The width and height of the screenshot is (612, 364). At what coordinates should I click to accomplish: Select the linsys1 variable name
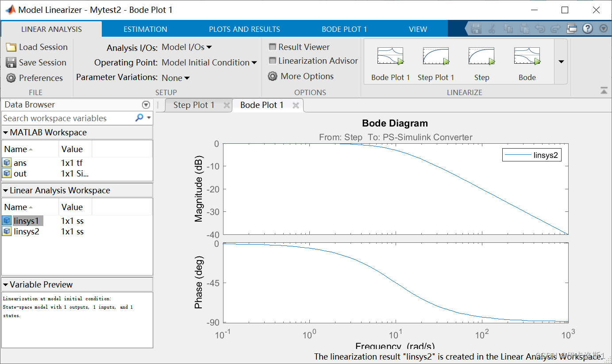tap(26, 221)
